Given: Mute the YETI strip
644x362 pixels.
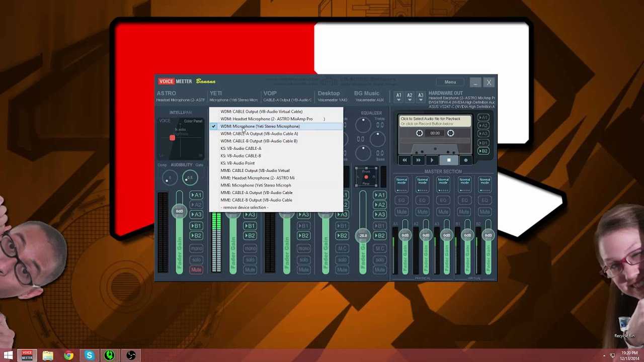Looking at the screenshot, I should click(x=250, y=270).
